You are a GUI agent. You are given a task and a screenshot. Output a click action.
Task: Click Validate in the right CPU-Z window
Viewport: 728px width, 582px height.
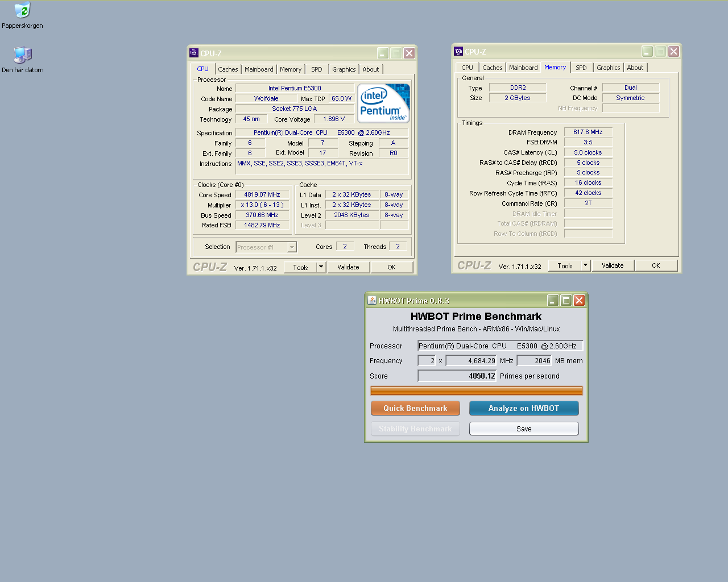pyautogui.click(x=613, y=265)
